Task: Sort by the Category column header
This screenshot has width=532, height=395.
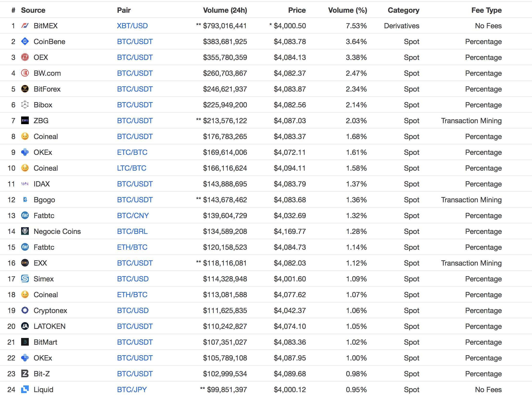Action: 404,10
